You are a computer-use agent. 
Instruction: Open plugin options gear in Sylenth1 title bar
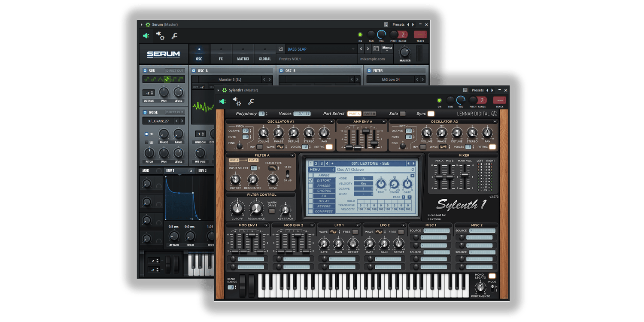224,91
